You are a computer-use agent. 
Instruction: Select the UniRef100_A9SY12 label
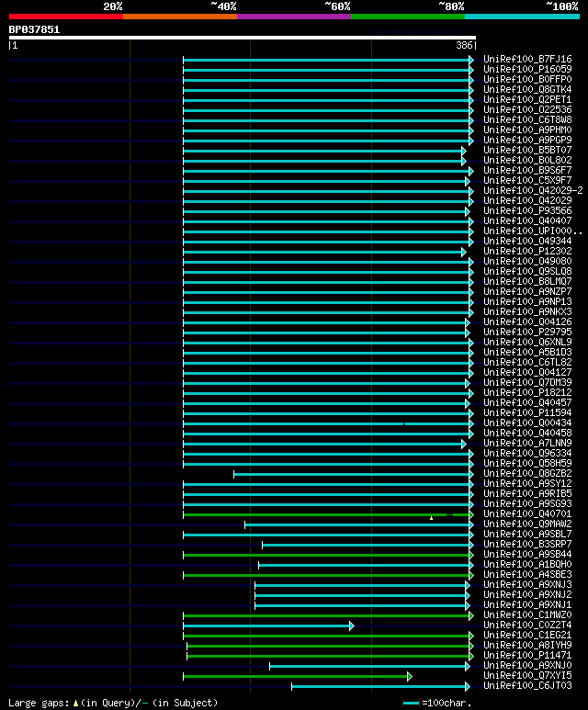coord(527,484)
